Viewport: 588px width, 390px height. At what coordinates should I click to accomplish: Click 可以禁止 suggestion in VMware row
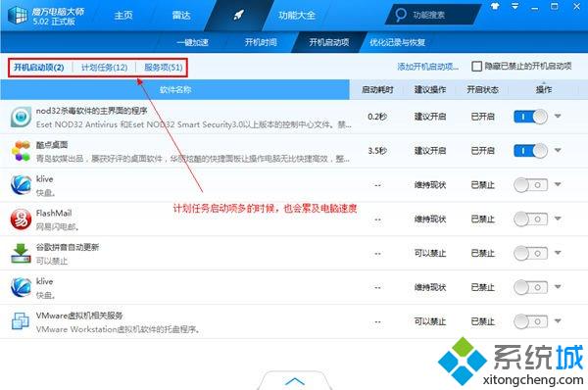click(430, 321)
